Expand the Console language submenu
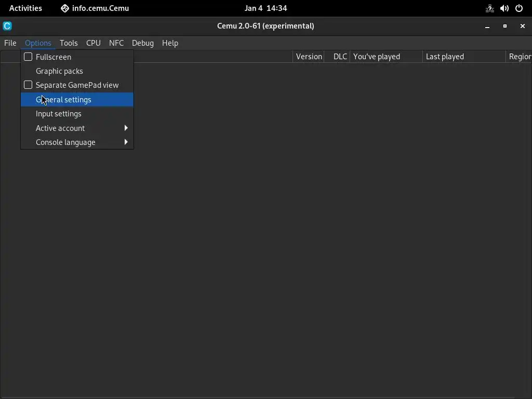This screenshot has height=399, width=532. (77, 142)
